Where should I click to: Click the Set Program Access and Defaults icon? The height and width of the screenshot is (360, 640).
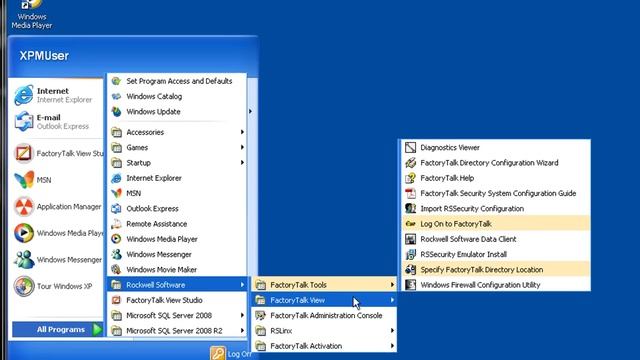(116, 81)
